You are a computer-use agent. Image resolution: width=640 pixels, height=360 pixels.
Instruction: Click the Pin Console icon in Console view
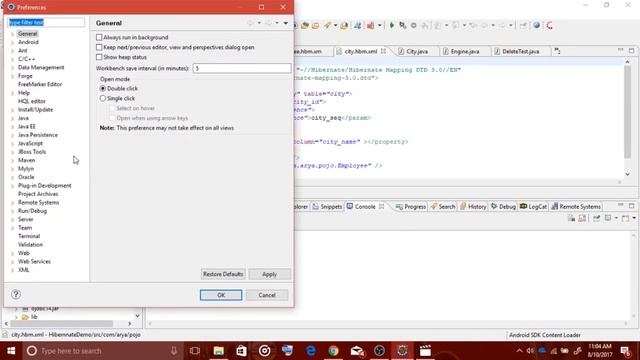pos(596,218)
